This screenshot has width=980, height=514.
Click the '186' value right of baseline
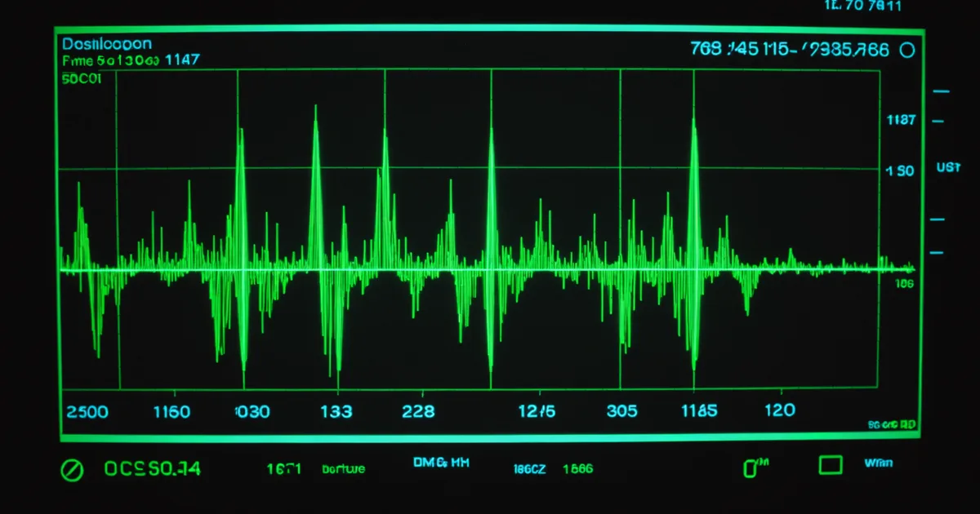904,284
